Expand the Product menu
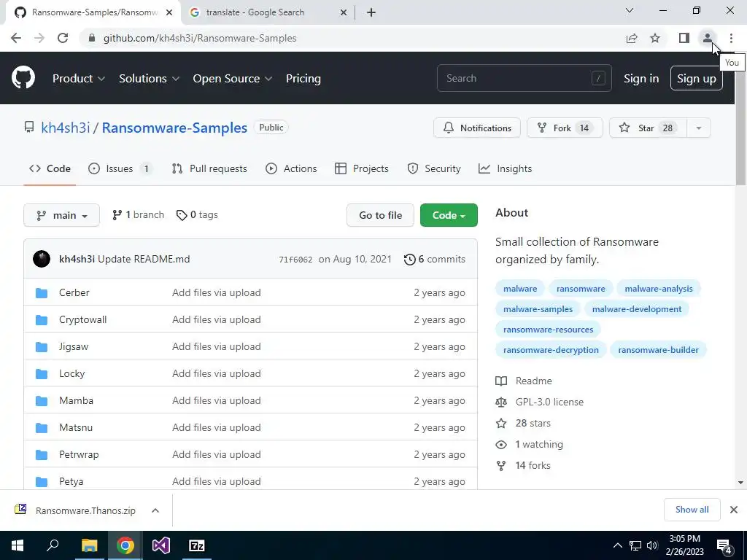This screenshot has height=560, width=747. pos(79,79)
